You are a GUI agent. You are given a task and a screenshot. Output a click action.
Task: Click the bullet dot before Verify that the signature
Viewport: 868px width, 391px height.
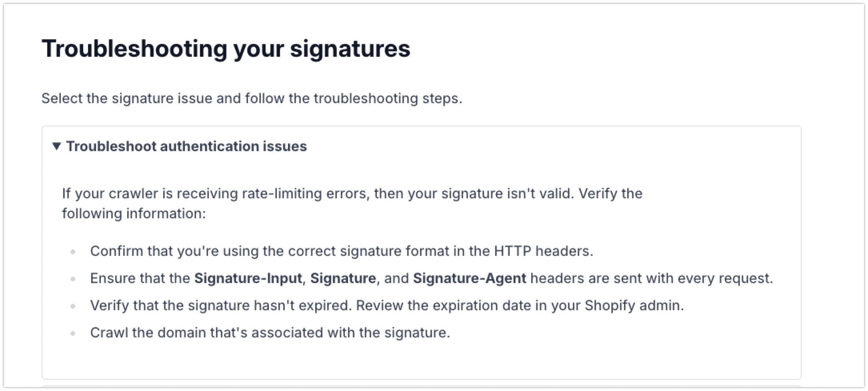pos(73,306)
